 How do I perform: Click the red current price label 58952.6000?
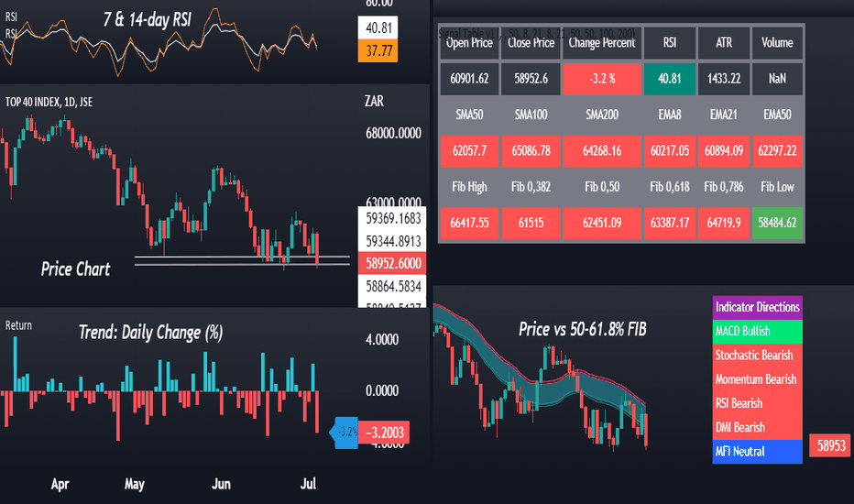[392, 263]
